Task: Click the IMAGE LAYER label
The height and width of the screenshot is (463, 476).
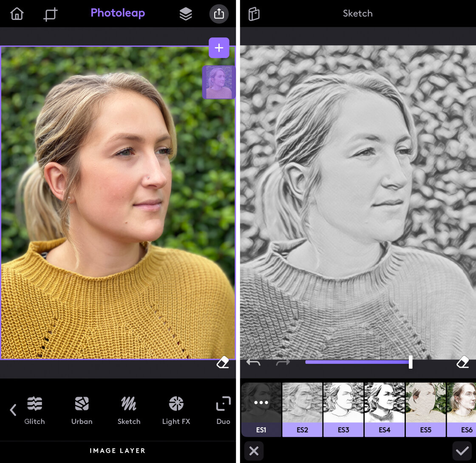Action: tap(117, 451)
